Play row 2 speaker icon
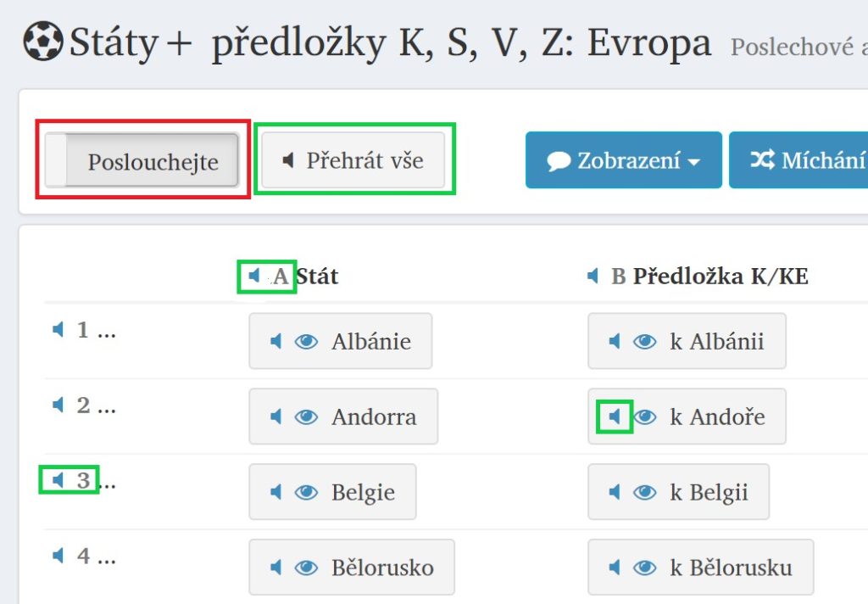The width and height of the screenshot is (868, 604). click(58, 405)
